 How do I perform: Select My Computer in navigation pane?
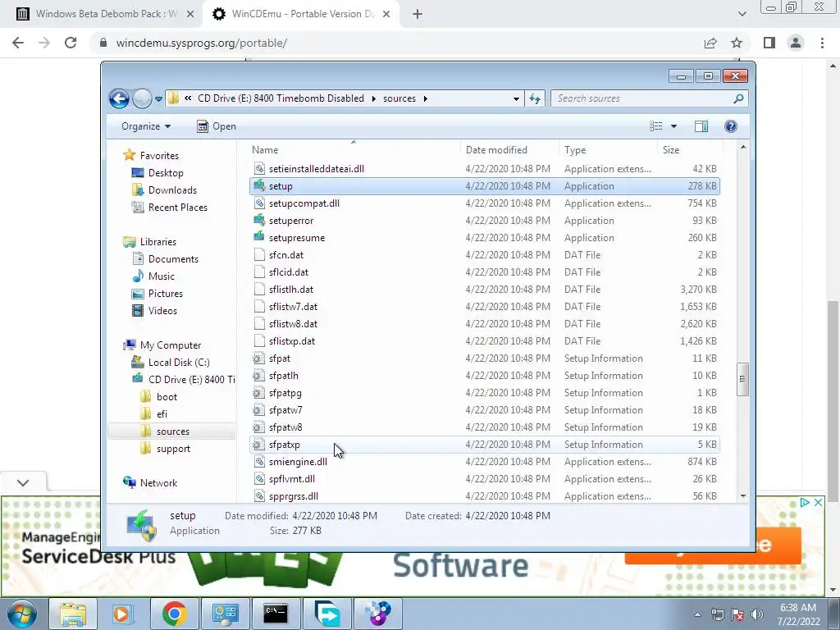[x=171, y=345]
